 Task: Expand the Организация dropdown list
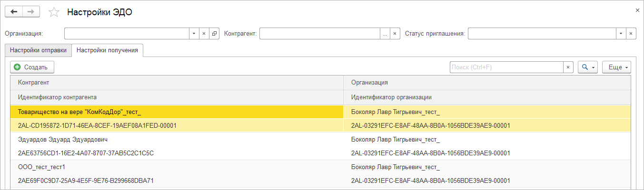coord(194,34)
